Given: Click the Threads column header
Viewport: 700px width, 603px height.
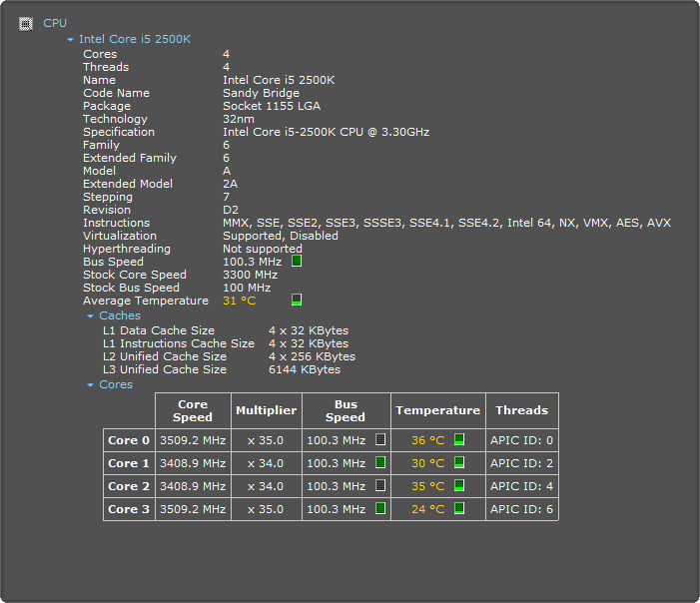Looking at the screenshot, I should click(x=522, y=410).
